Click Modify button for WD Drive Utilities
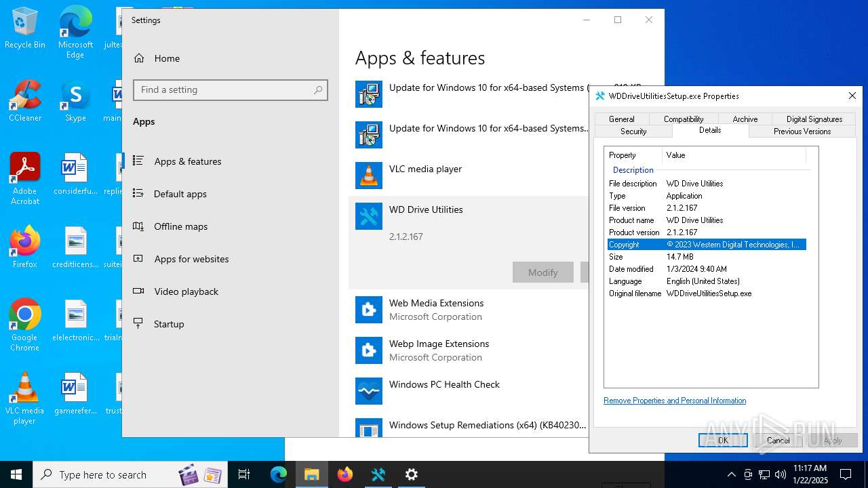This screenshot has height=488, width=868. point(542,272)
